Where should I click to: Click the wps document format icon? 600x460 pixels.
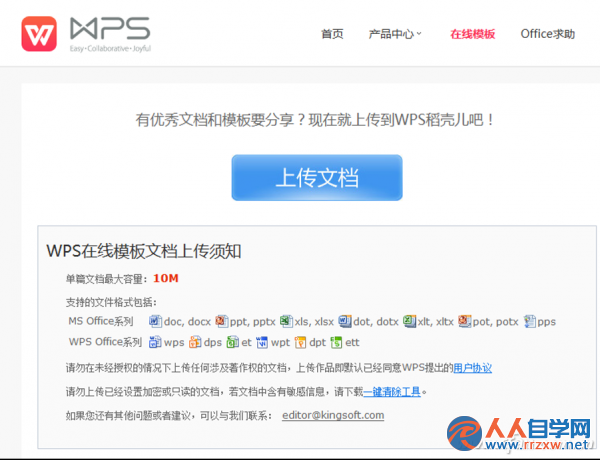(x=155, y=342)
